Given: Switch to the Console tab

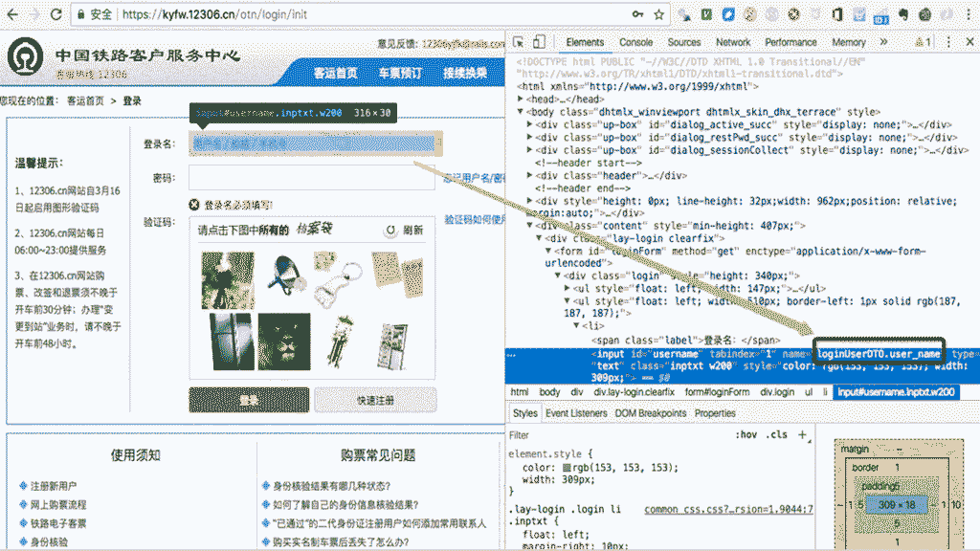Looking at the screenshot, I should 635,42.
